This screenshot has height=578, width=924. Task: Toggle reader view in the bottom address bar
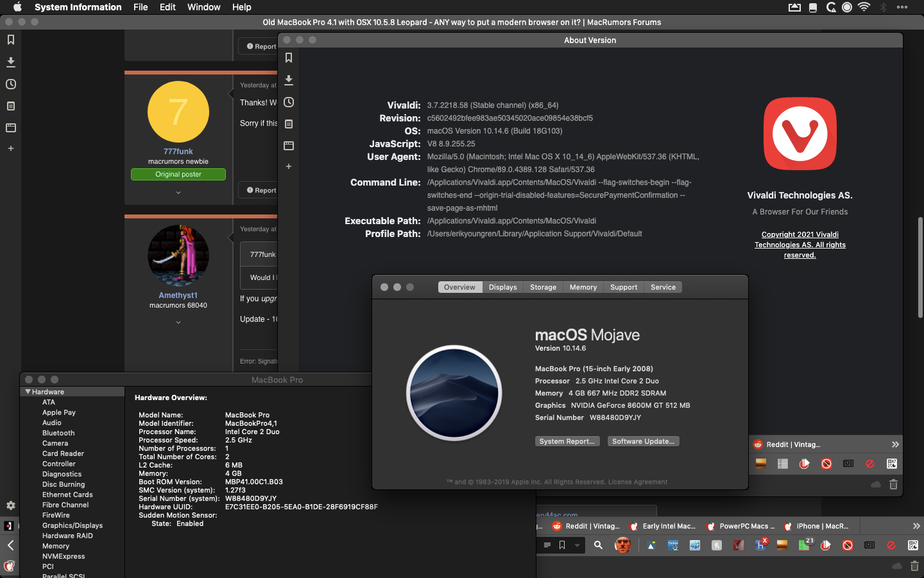(x=547, y=545)
